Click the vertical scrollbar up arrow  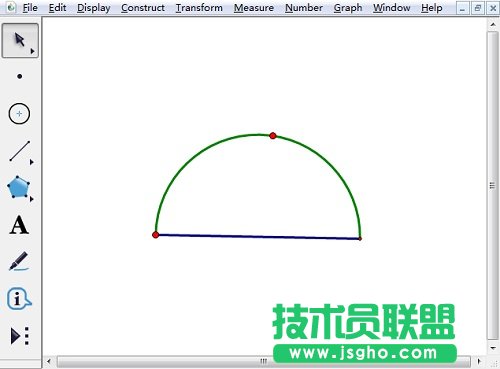tap(493, 24)
